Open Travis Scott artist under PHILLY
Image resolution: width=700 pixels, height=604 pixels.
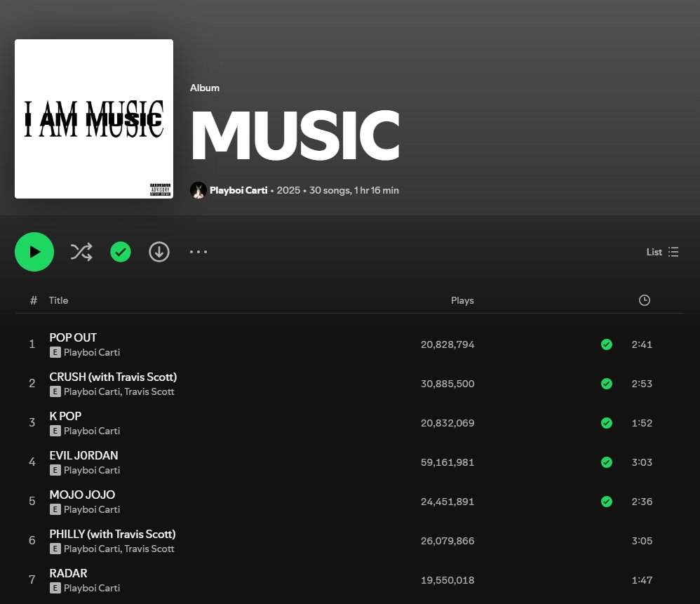coord(149,549)
